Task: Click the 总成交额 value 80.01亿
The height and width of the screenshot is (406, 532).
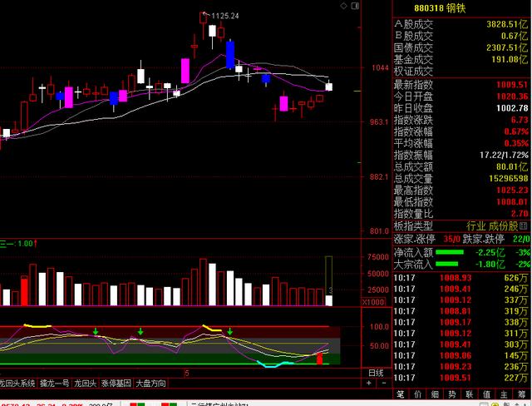Action: 512,166
